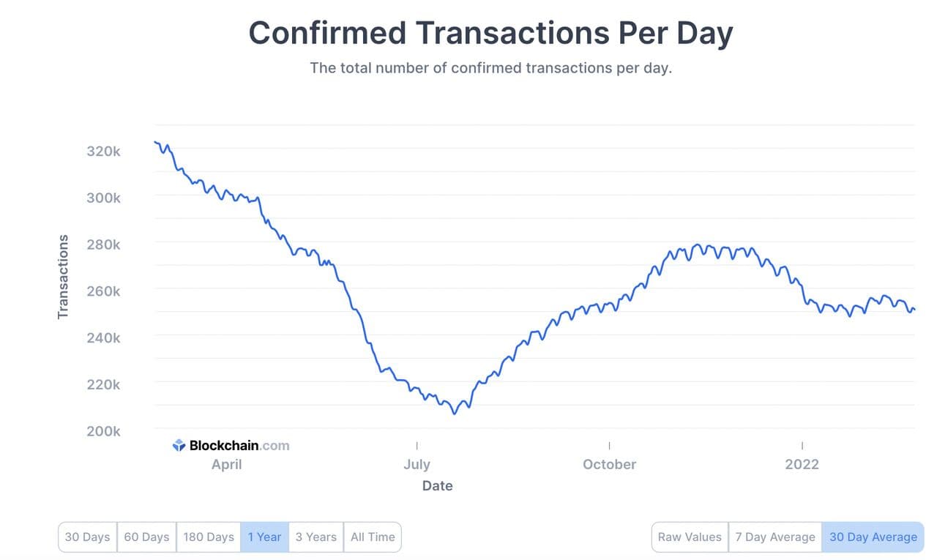Select the 1 Year time range

pyautogui.click(x=264, y=537)
